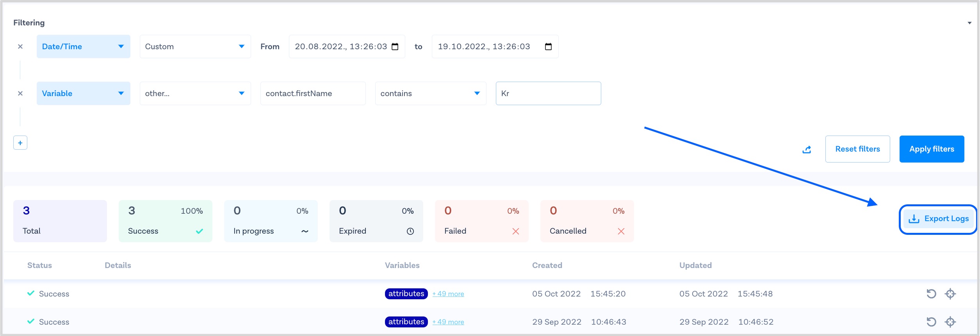
Task: Click retry icon on 05 Oct row
Action: 931,294
